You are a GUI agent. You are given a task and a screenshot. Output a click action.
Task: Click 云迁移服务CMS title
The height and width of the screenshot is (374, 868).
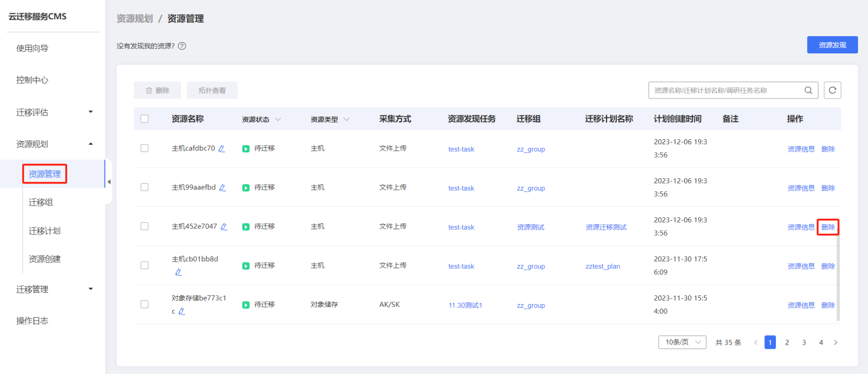coord(37,16)
